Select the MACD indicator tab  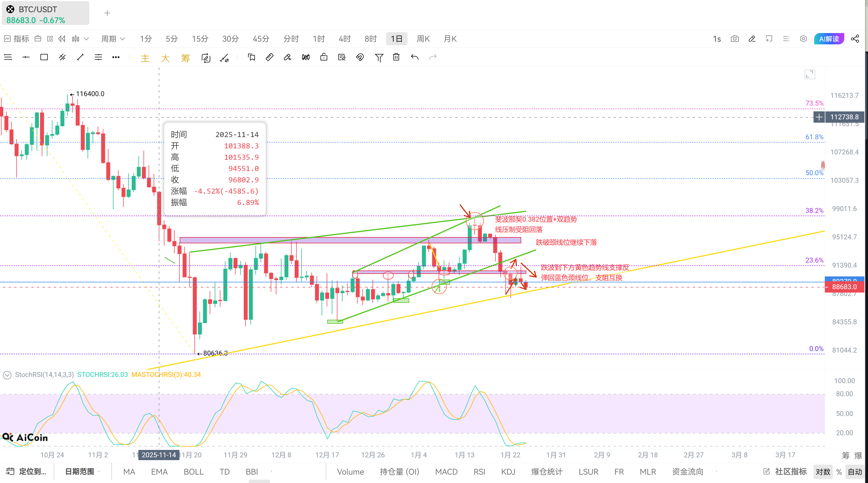[x=446, y=472]
